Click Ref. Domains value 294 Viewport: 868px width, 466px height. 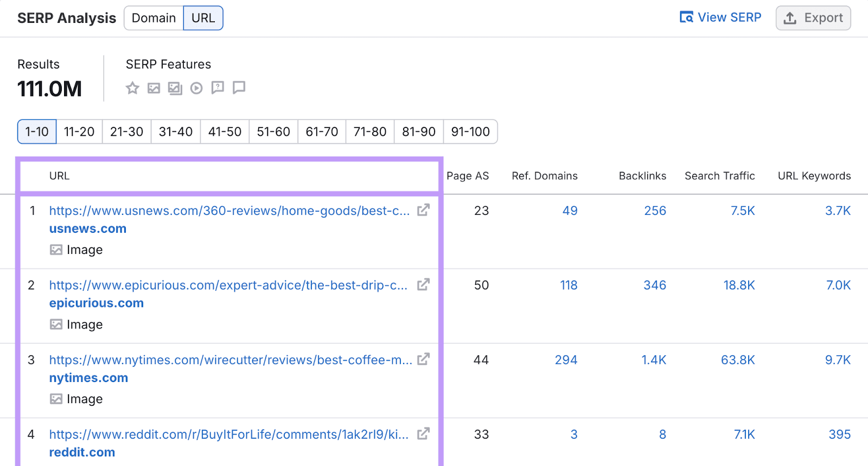[x=566, y=360]
